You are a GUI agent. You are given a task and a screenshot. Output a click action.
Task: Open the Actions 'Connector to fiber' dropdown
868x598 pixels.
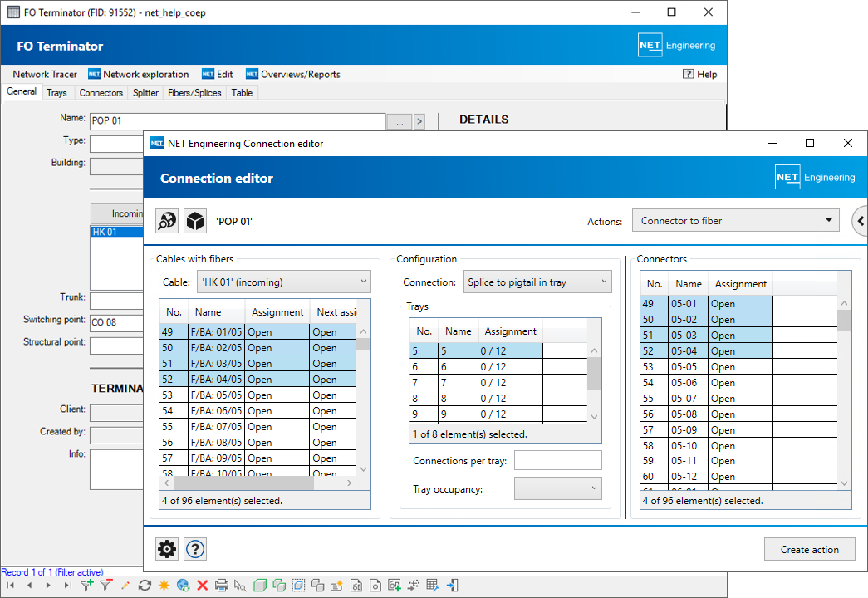point(736,220)
